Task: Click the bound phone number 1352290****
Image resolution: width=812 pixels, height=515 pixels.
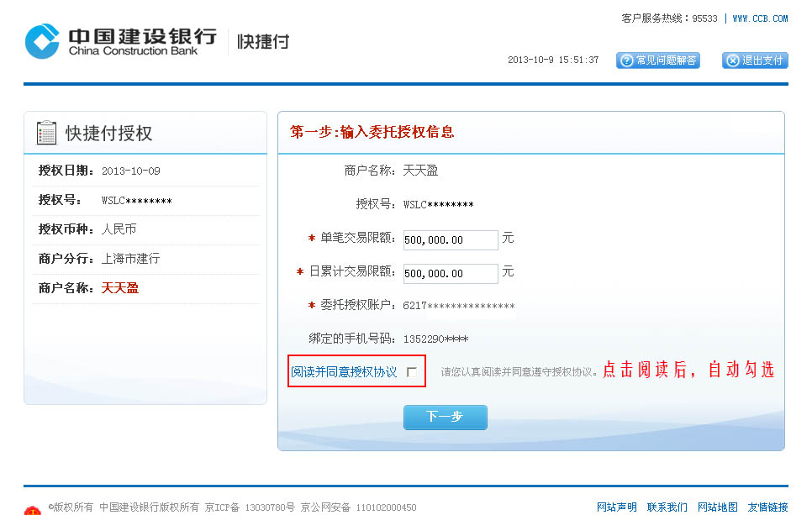Action: [435, 339]
